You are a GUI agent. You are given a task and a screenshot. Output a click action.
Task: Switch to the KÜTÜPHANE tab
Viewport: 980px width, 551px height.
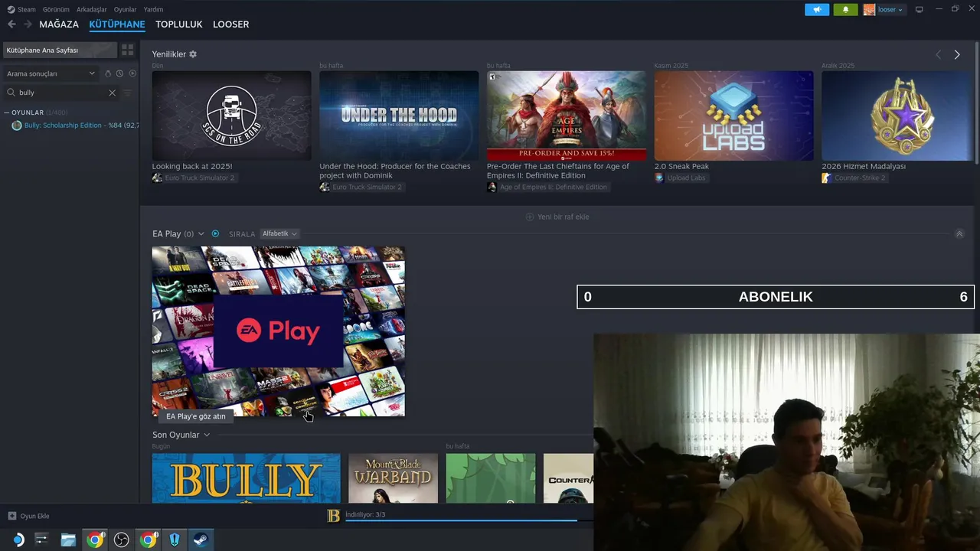tap(117, 24)
